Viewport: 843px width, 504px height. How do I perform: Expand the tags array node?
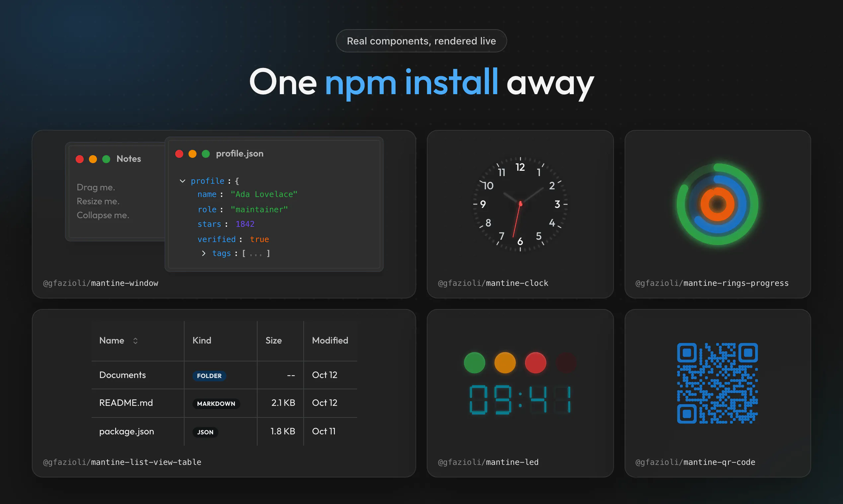[203, 253]
